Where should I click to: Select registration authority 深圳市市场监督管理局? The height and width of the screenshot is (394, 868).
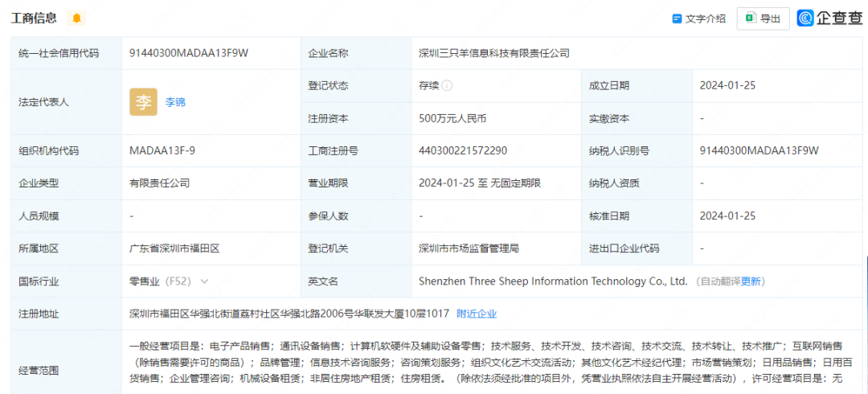(x=469, y=248)
